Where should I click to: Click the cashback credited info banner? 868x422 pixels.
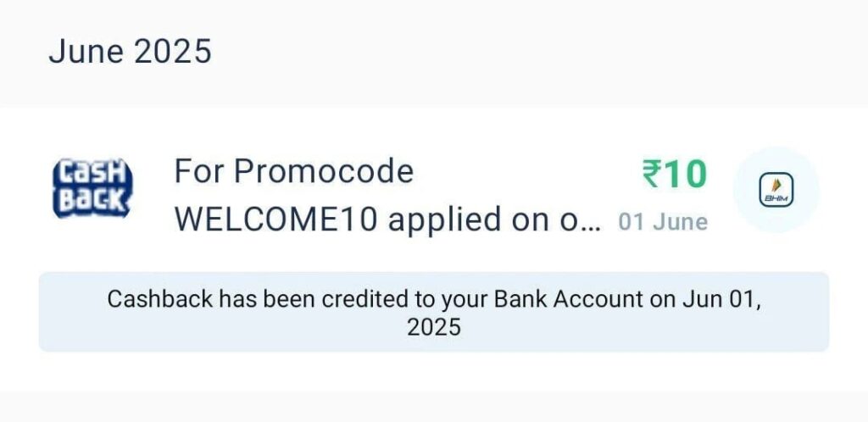tap(434, 312)
